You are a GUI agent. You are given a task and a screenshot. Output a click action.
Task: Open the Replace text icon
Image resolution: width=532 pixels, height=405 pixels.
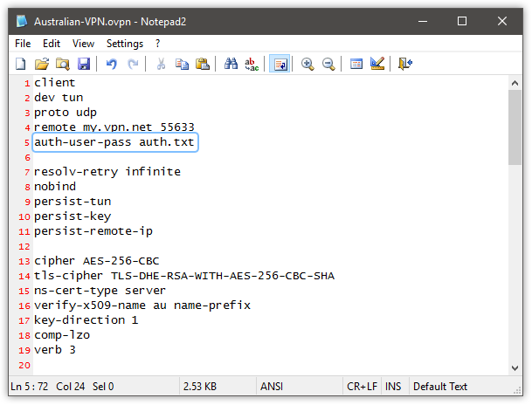tap(252, 64)
